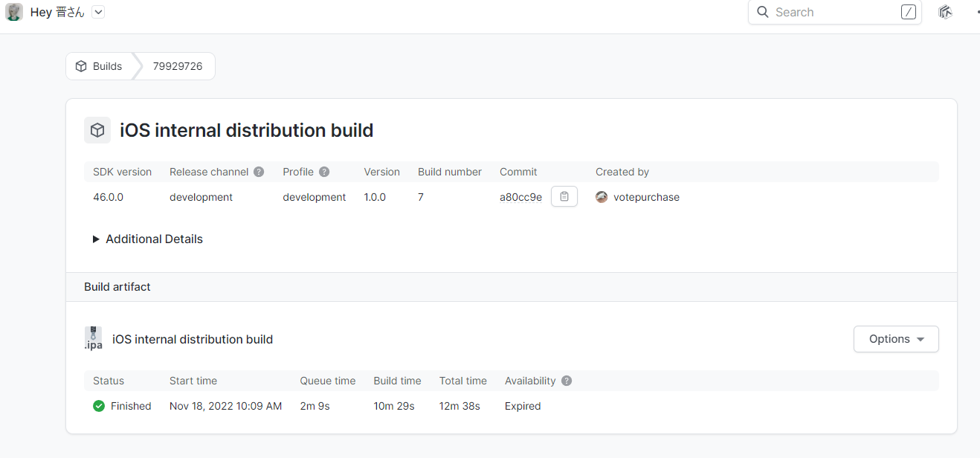Select the 79929726 breadcrumb item
Screen dimensions: 980x458
(178, 66)
